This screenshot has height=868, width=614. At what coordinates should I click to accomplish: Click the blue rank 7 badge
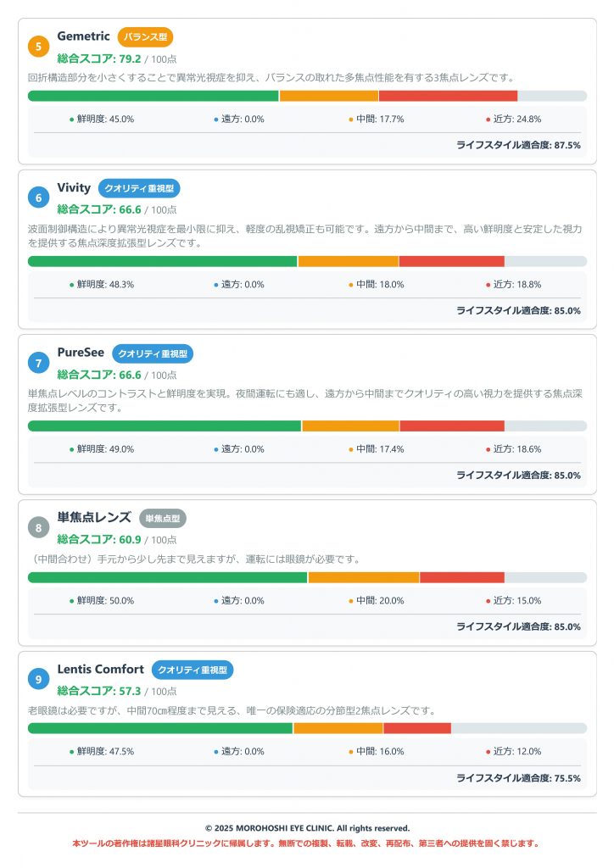(39, 364)
